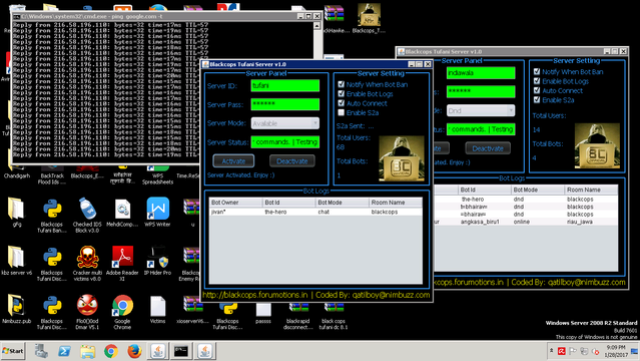Sort by Bot Mode column in front window
The image size is (640, 361).
click(342, 203)
